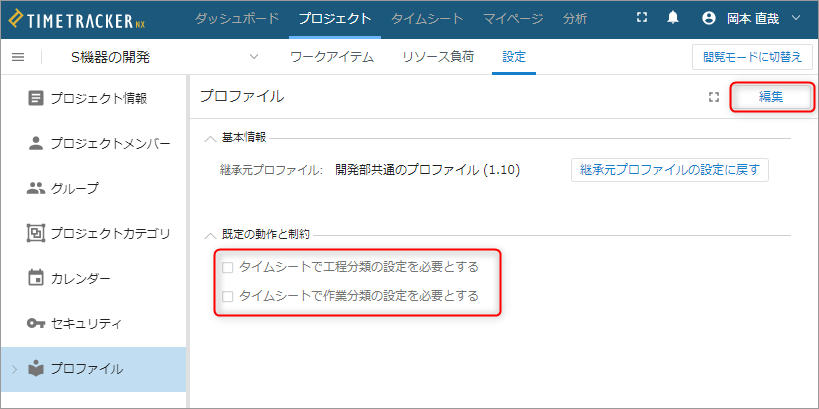819x409 pixels.
Task: Collapse the 既定の動作と制約 section
Action: click(210, 235)
